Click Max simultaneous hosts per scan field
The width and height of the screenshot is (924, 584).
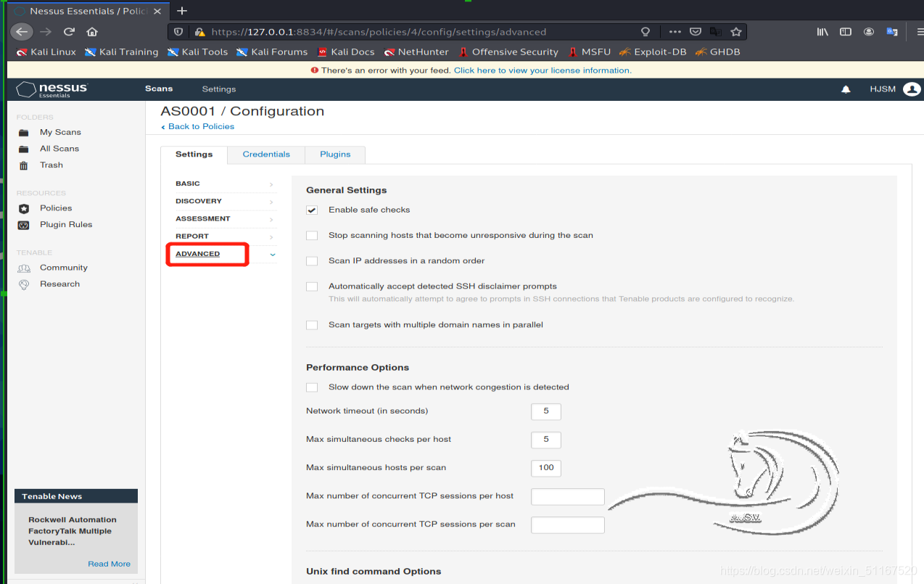546,468
